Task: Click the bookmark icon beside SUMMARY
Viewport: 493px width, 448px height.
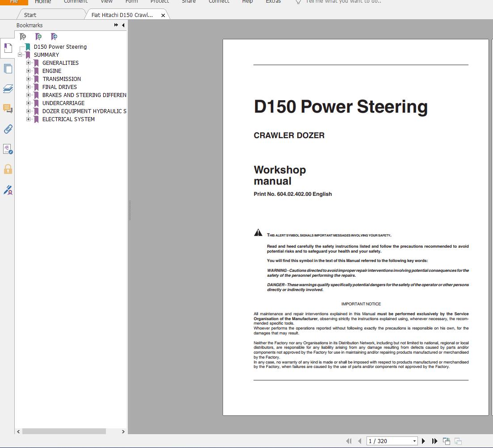Action: coord(28,55)
